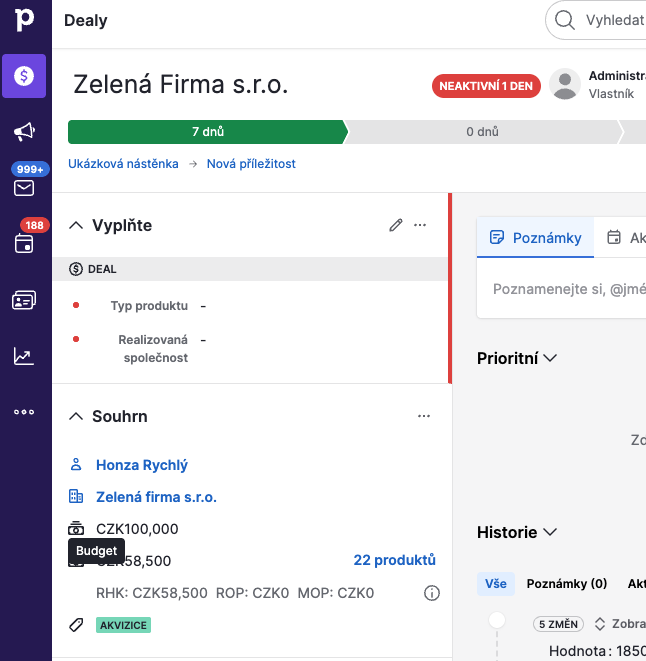Open Souhrn section three-dot menu

(x=423, y=416)
